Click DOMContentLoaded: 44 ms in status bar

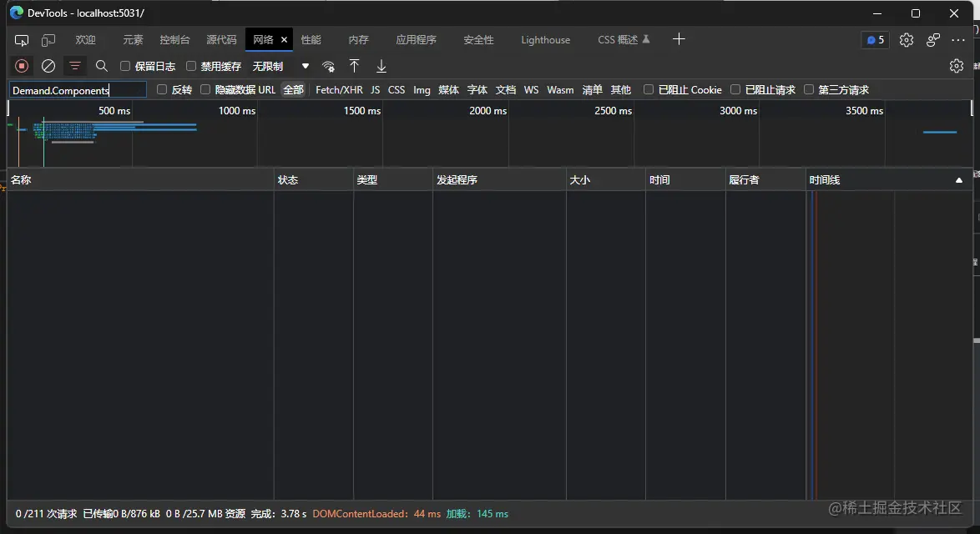(376, 514)
